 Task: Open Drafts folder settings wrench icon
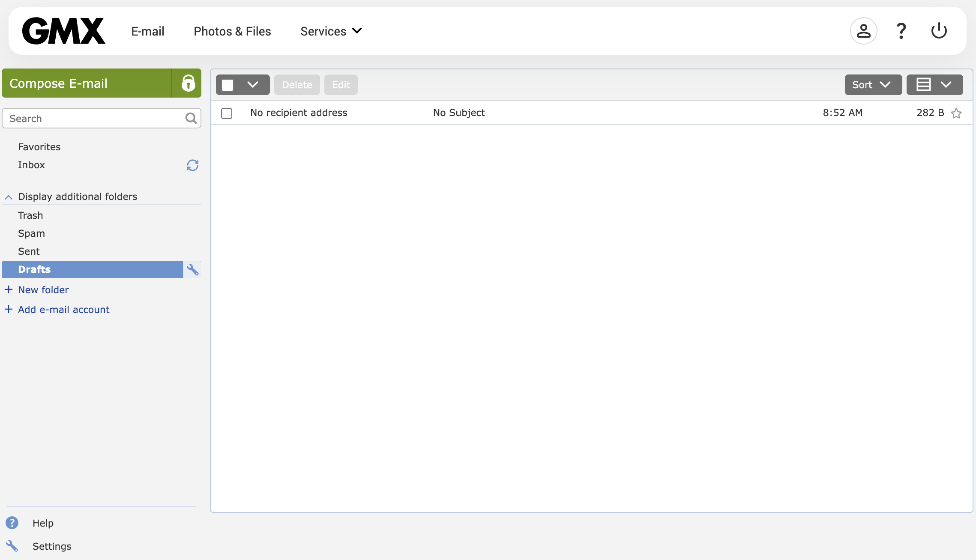(x=193, y=269)
